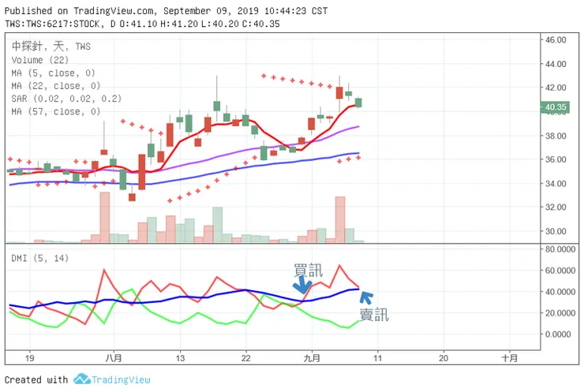The image size is (584, 392).
Task: Select the MA (22, close, 0) legend
Action: pos(56,86)
